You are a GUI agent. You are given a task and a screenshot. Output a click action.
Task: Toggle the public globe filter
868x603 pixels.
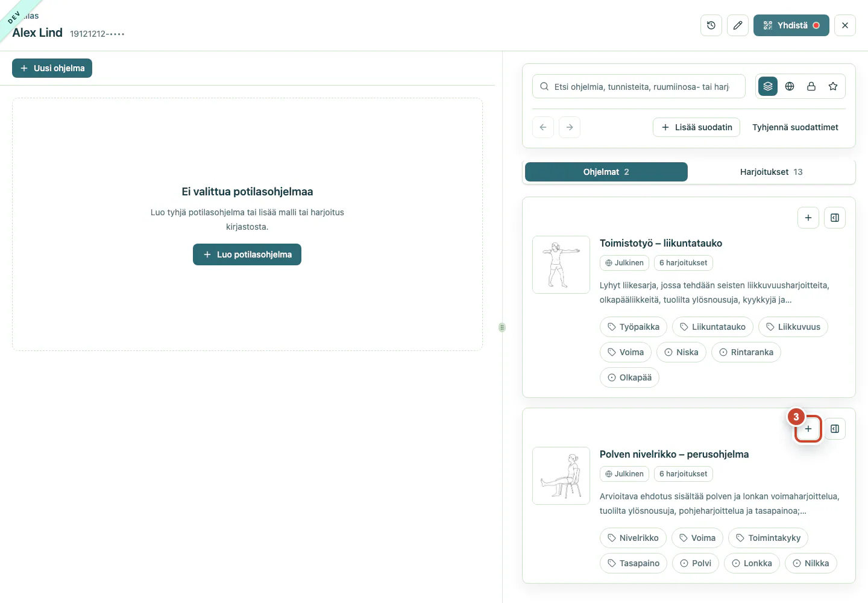coord(790,86)
